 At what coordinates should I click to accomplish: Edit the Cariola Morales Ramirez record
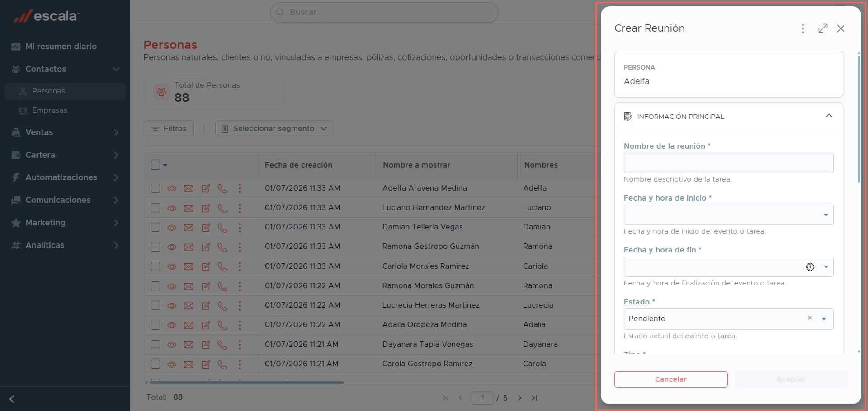click(206, 266)
